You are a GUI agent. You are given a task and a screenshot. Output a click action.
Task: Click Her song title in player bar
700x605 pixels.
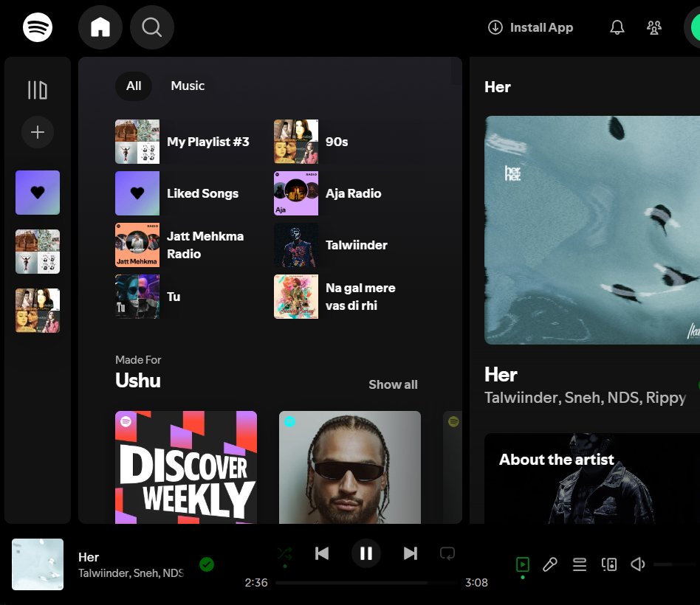click(x=89, y=557)
